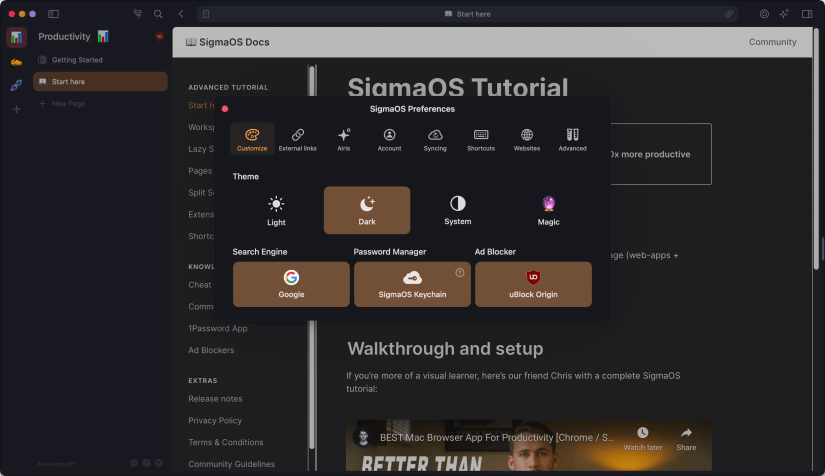Open the Cheat sheet docs link
Viewport: 825px width, 476px height.
tap(200, 285)
